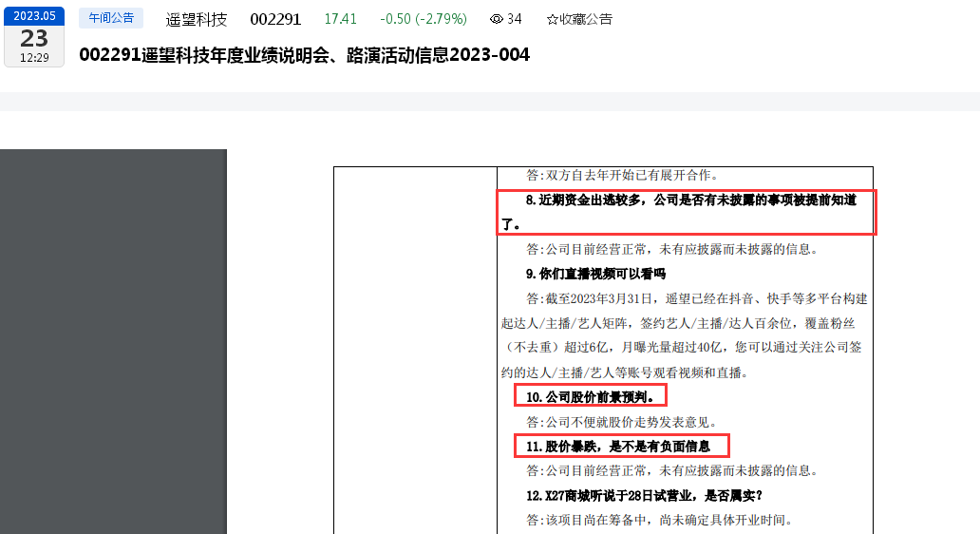Click the answer mentioning 2023年3月31日
The image size is (980, 534).
(x=684, y=335)
